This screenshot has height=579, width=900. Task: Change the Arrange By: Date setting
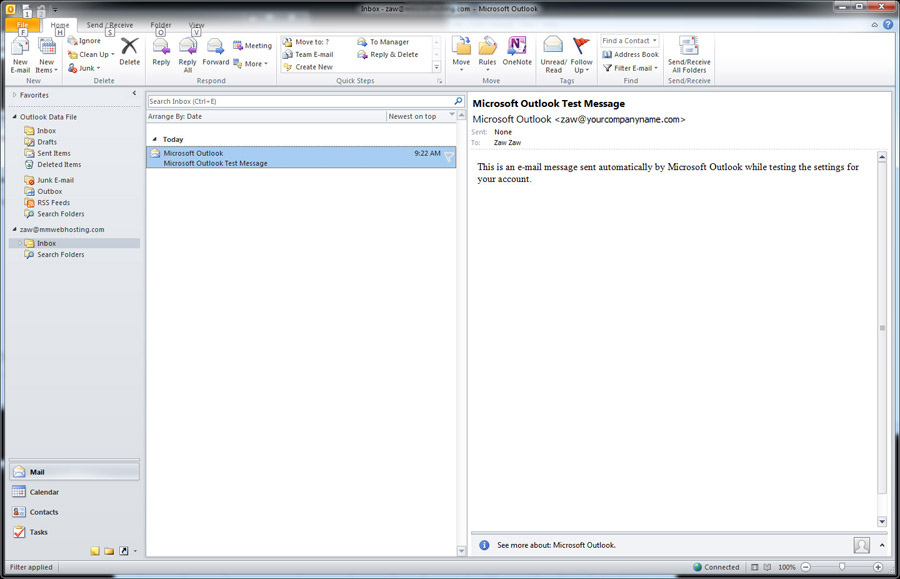[175, 116]
